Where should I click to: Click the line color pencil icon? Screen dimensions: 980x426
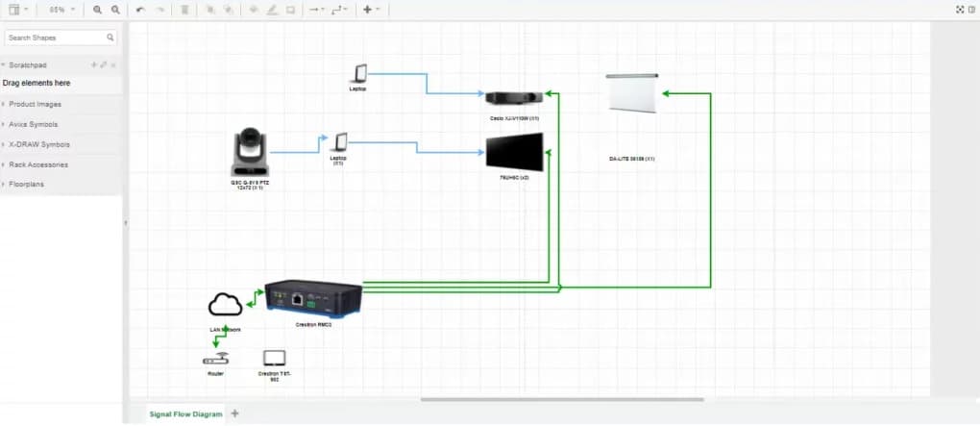point(272,10)
